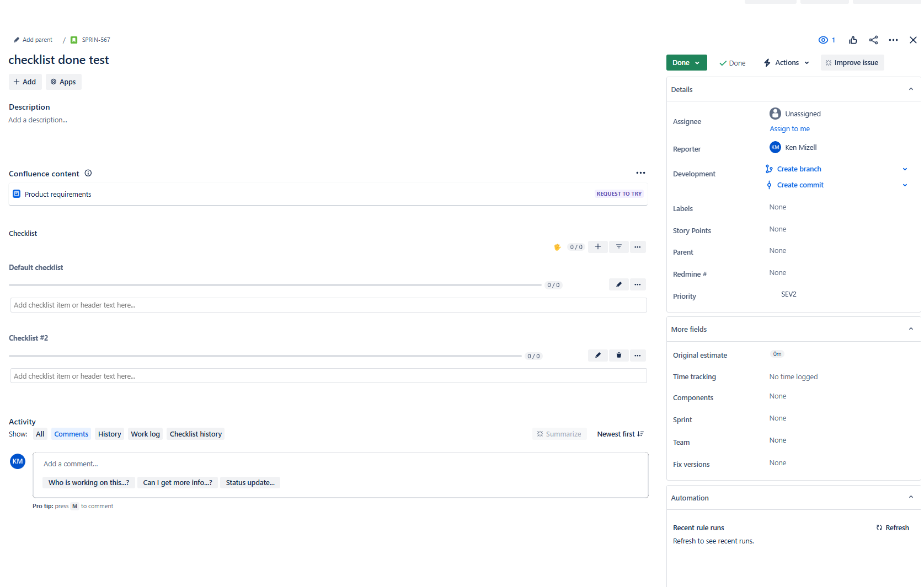
Task: Switch to the History activity tab
Action: (109, 434)
